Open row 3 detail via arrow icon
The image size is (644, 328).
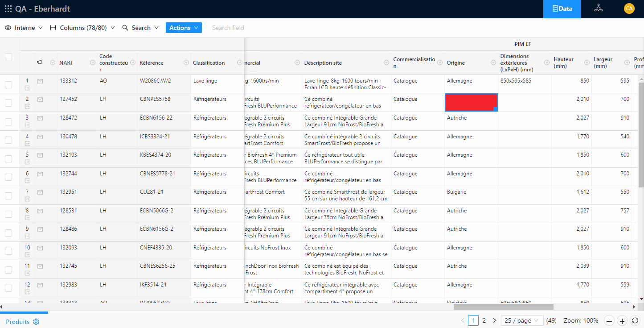[27, 125]
